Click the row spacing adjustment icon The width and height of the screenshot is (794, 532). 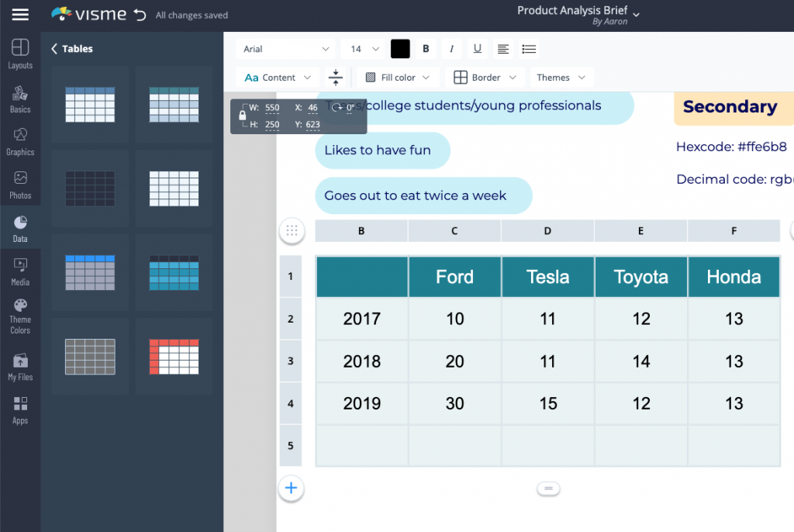[x=337, y=77]
